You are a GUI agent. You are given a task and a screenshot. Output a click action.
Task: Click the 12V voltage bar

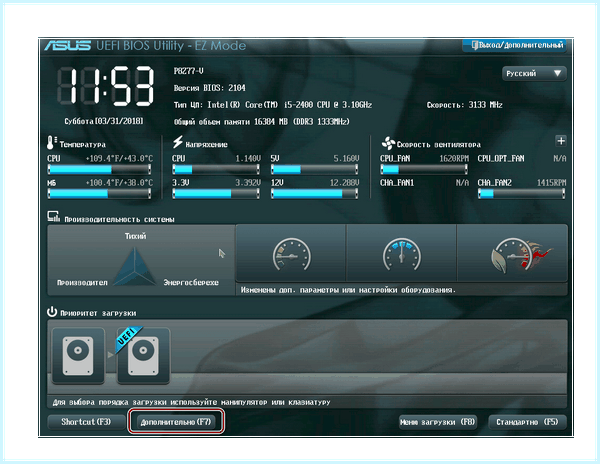point(315,194)
